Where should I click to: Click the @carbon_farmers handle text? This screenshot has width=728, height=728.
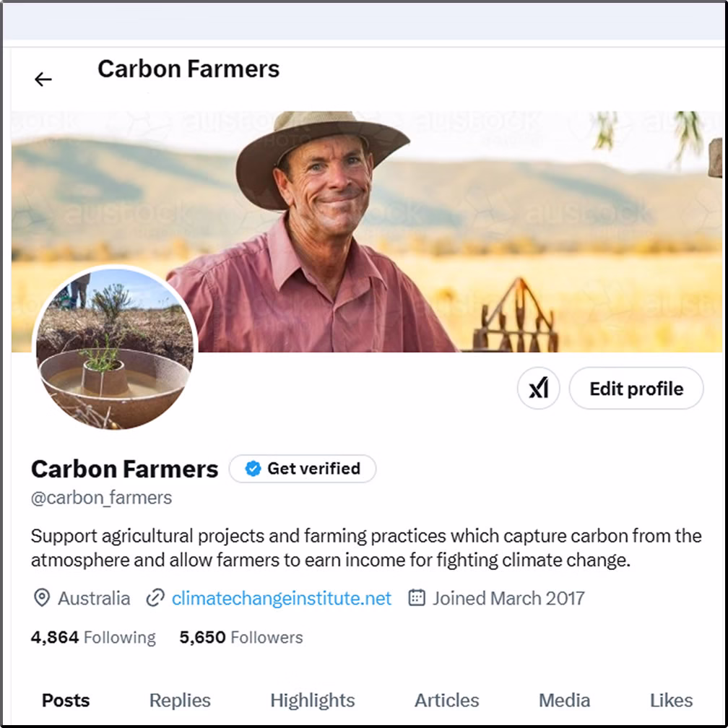pyautogui.click(x=102, y=498)
